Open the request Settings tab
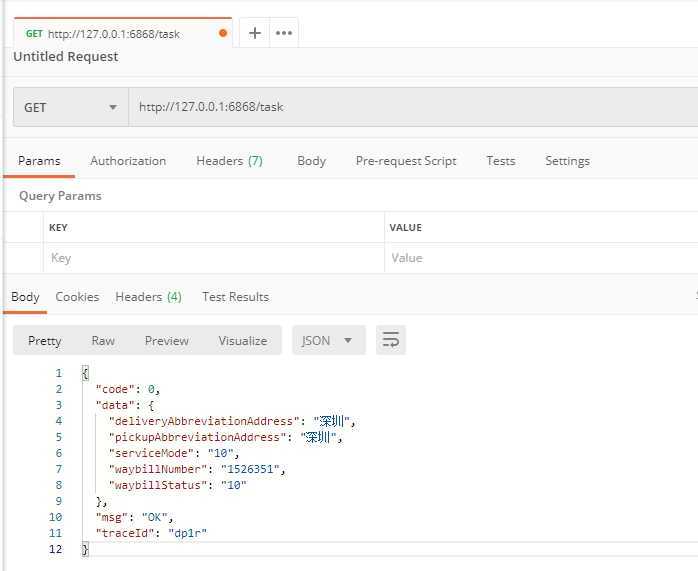 (567, 161)
